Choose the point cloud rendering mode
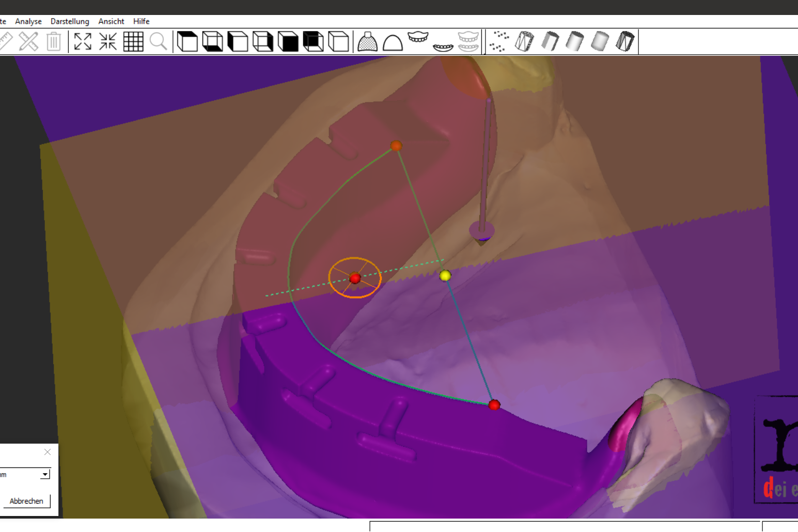Viewport: 798px width, 532px height. pos(499,41)
